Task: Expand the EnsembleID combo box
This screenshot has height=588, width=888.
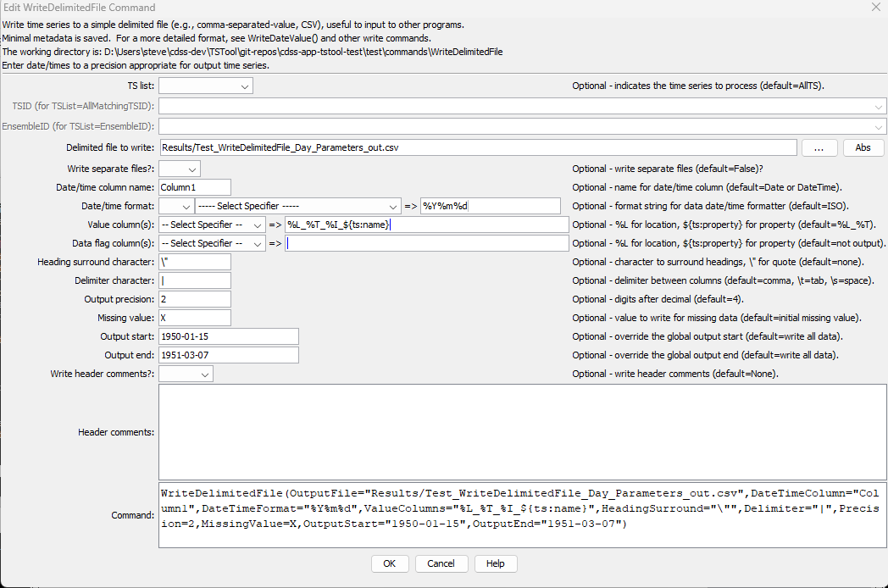Action: (522, 126)
